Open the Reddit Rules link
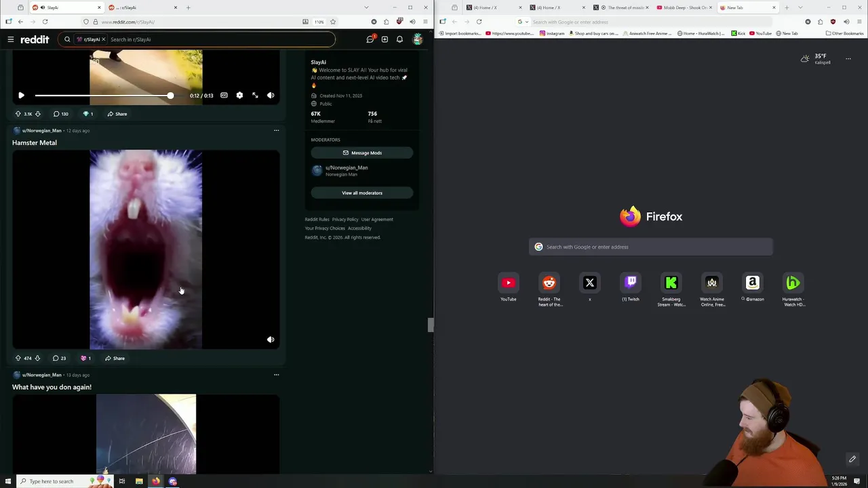The width and height of the screenshot is (868, 488). pos(317,220)
